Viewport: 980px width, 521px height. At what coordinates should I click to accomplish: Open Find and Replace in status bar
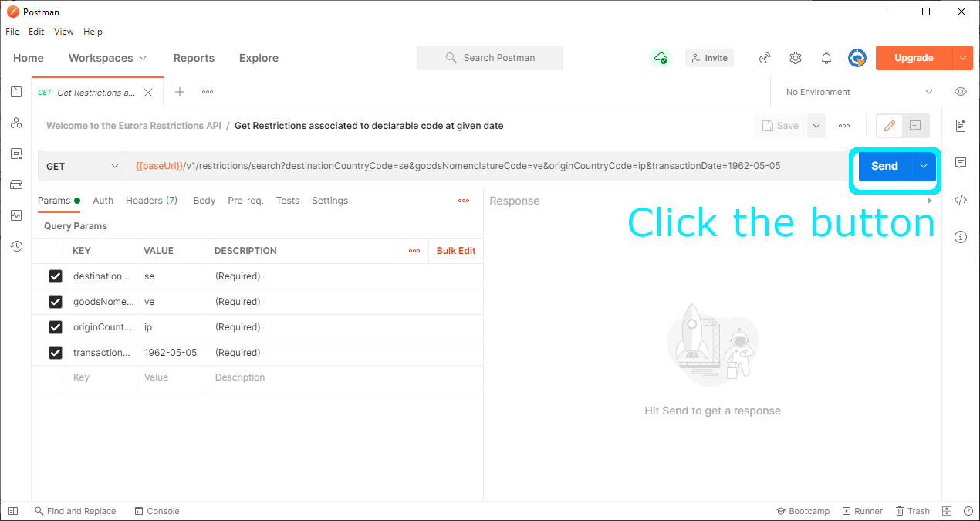pos(75,511)
